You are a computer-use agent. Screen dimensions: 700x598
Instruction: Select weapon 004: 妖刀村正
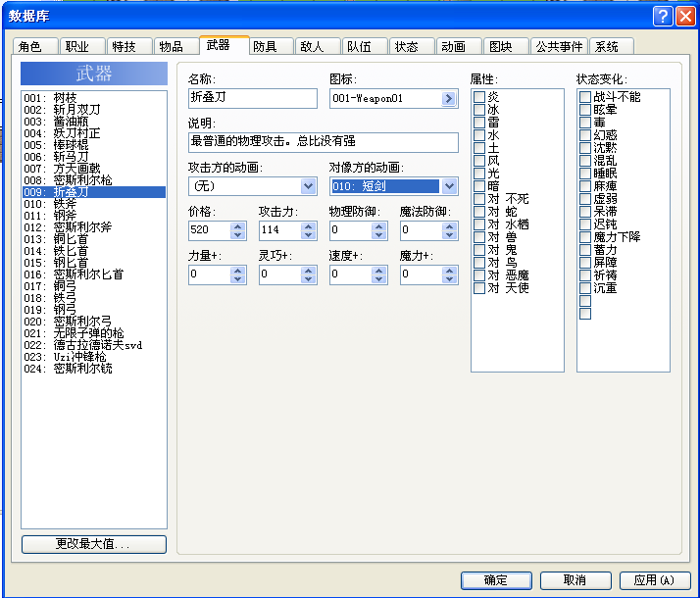94,133
